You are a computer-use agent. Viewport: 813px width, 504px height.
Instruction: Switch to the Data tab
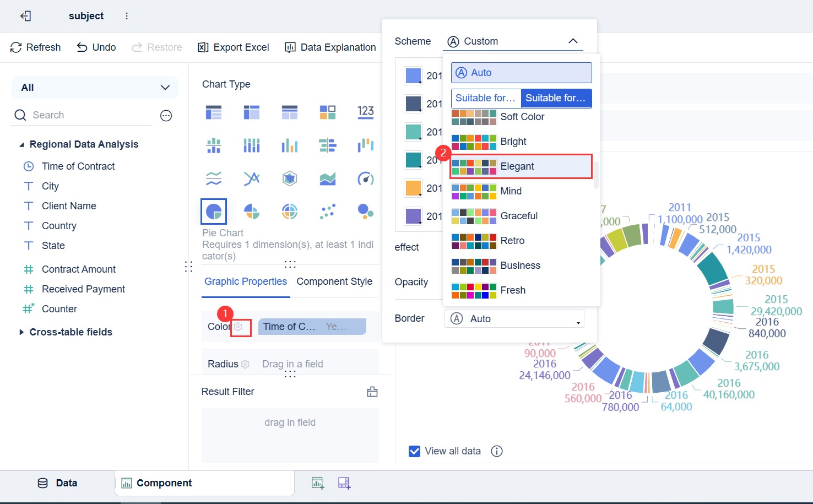point(57,483)
